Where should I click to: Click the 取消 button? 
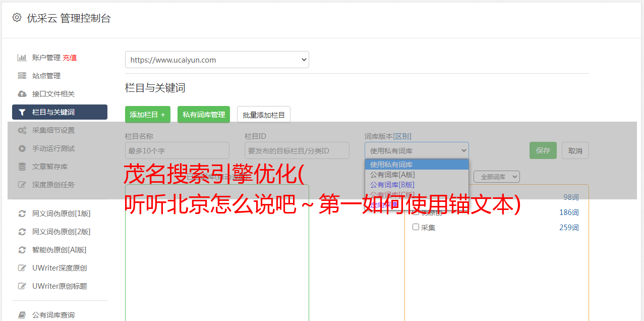(x=575, y=150)
